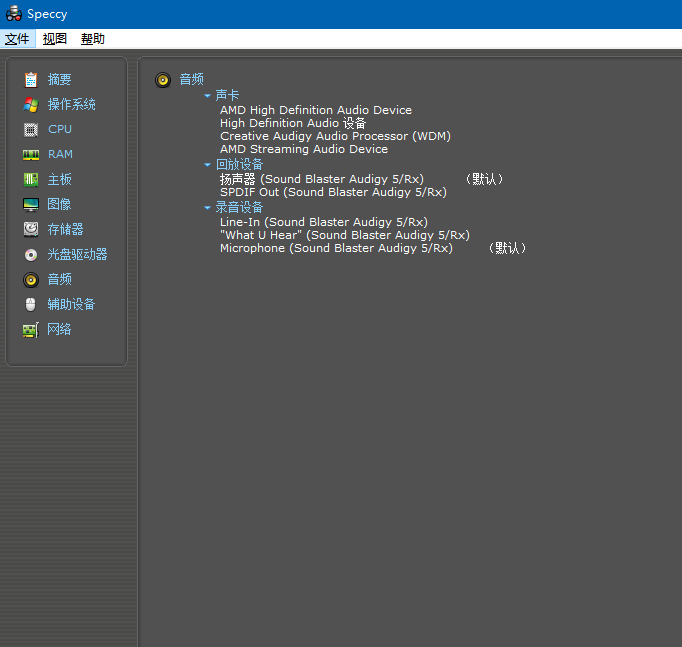Click the 存储器 hard drive icon
The width and height of the screenshot is (682, 647).
coord(31,229)
